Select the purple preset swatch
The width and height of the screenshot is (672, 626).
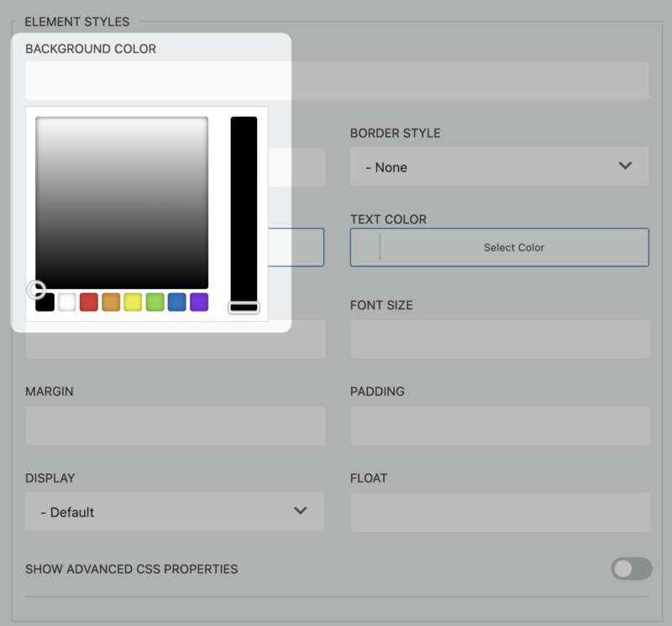point(198,302)
